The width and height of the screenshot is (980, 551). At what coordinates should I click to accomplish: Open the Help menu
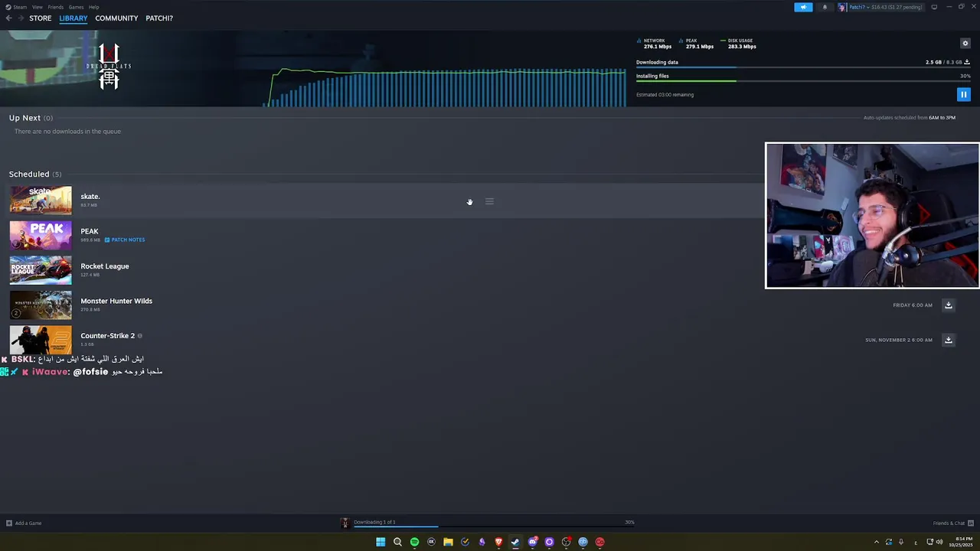coord(93,7)
